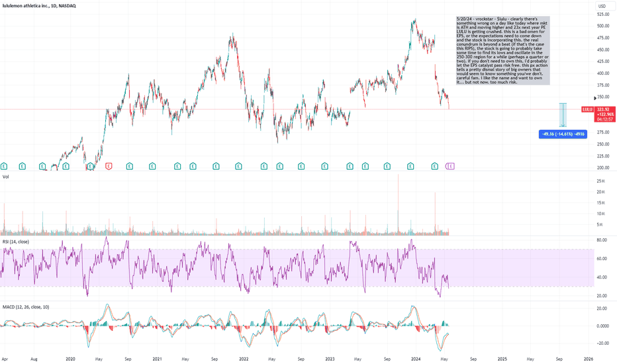Click the 2022 label on the time axis

(x=244, y=359)
